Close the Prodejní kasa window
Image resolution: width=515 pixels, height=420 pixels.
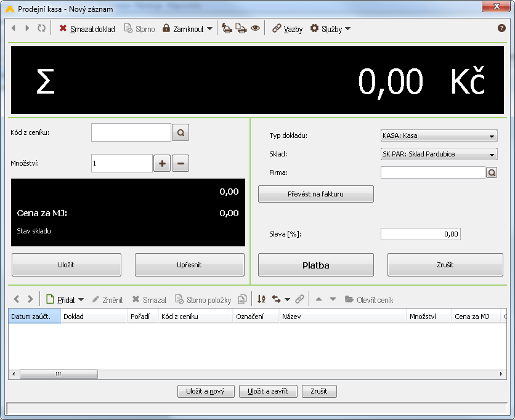tap(497, 6)
